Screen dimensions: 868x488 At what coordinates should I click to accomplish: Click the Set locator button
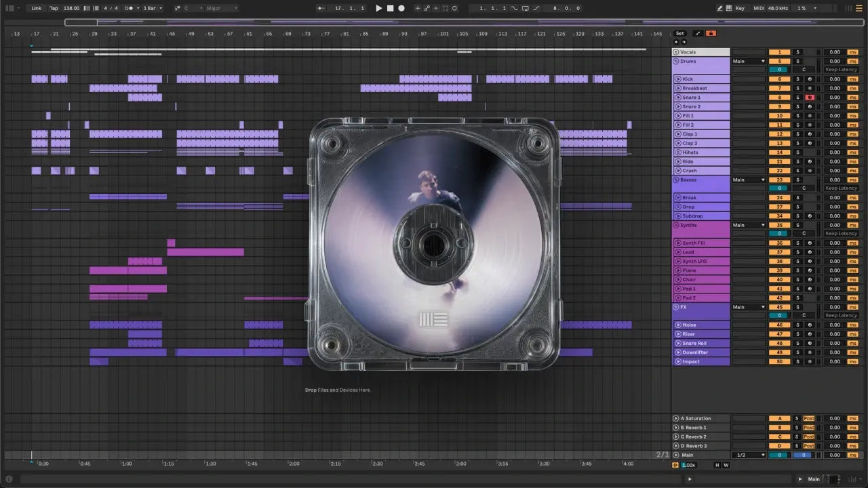click(680, 33)
